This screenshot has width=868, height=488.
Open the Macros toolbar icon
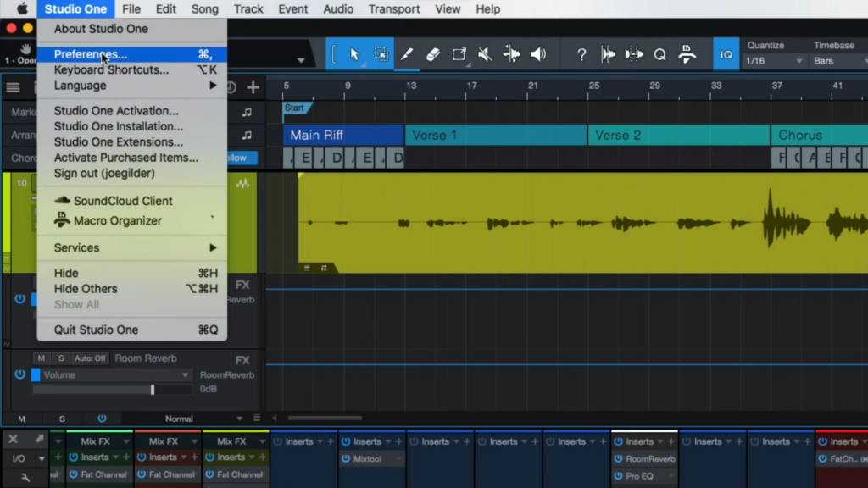click(x=687, y=54)
